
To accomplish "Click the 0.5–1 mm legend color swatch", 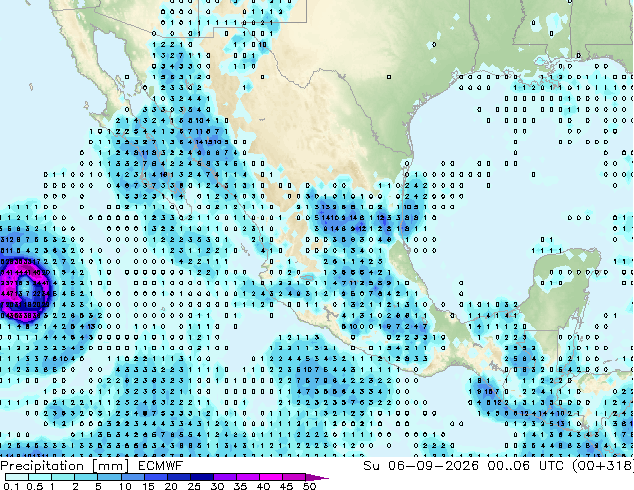I will point(40,477).
